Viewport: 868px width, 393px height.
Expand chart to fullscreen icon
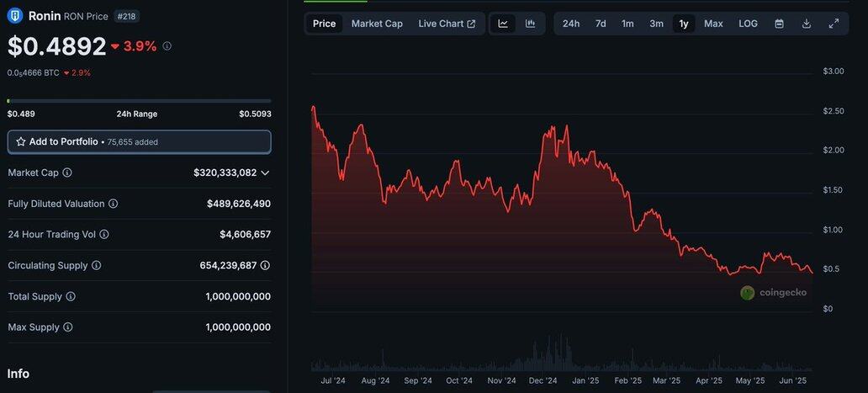pyautogui.click(x=834, y=24)
